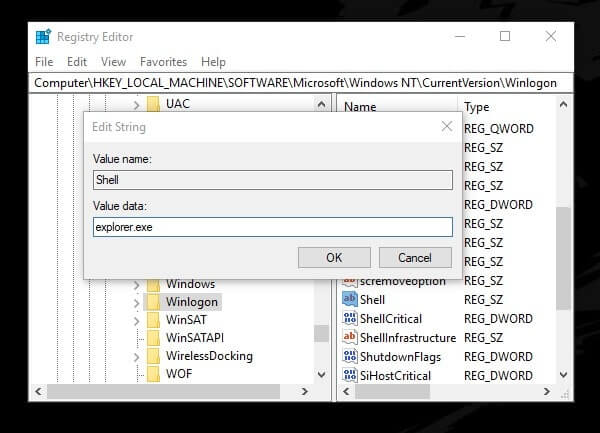The width and height of the screenshot is (600, 433).
Task: Click the WOF folder icon
Action: [x=153, y=374]
